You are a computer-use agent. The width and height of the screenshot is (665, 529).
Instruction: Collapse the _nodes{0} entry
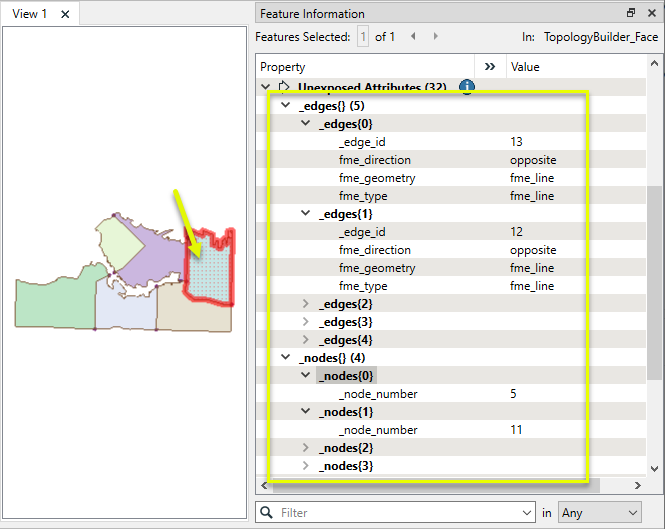point(306,376)
